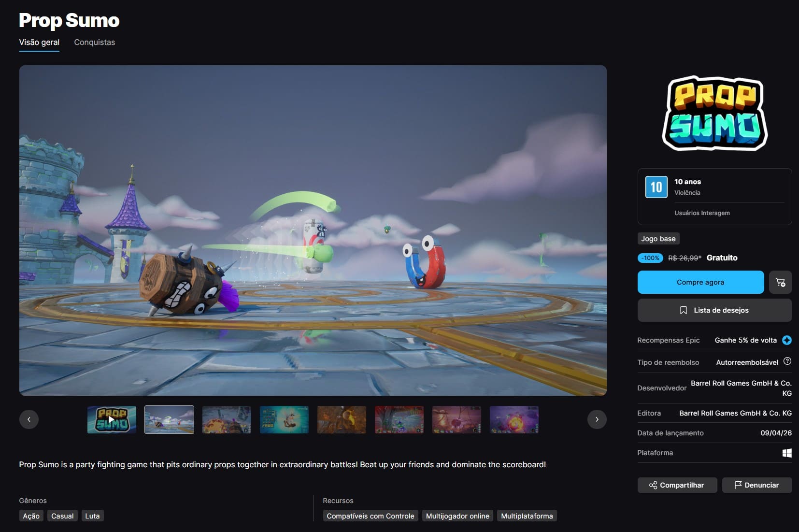Select the Multijogador online feature tag
Image resolution: width=799 pixels, height=532 pixels.
pos(457,516)
